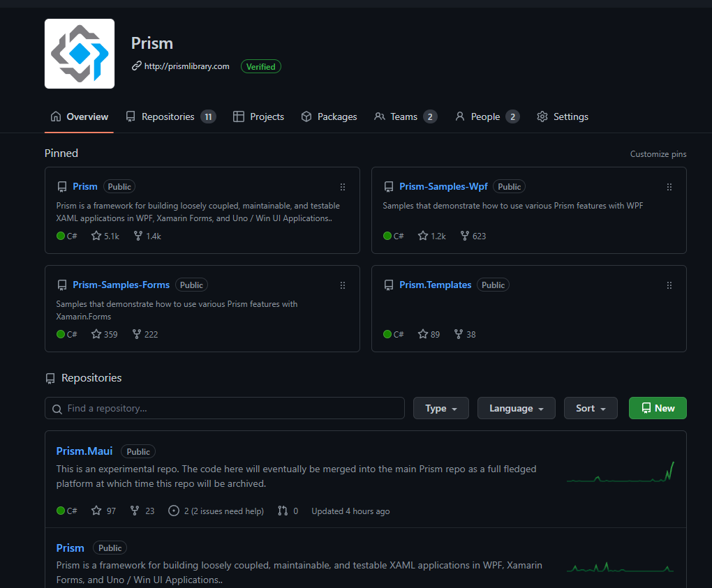Click the Prism organization avatar logo

click(x=79, y=54)
